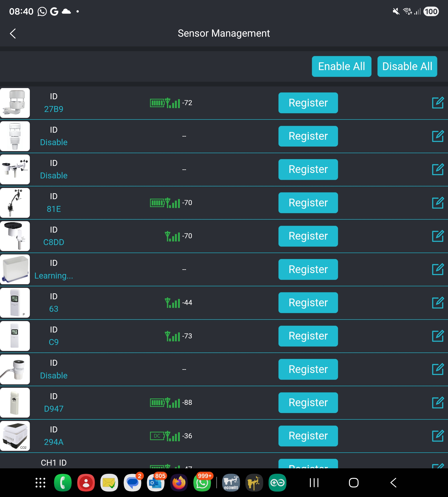Tap the edit icon for sensor 81E
448x497 pixels.
pyautogui.click(x=438, y=203)
